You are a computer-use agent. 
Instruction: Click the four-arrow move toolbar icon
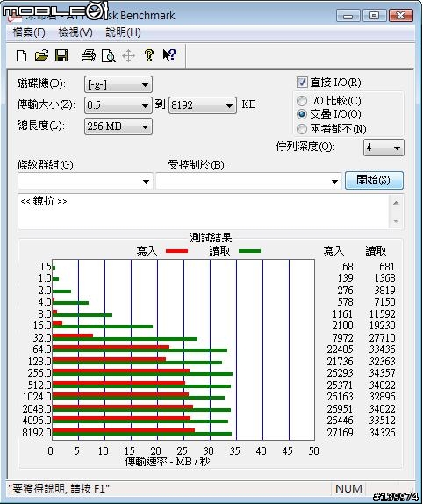click(x=128, y=56)
